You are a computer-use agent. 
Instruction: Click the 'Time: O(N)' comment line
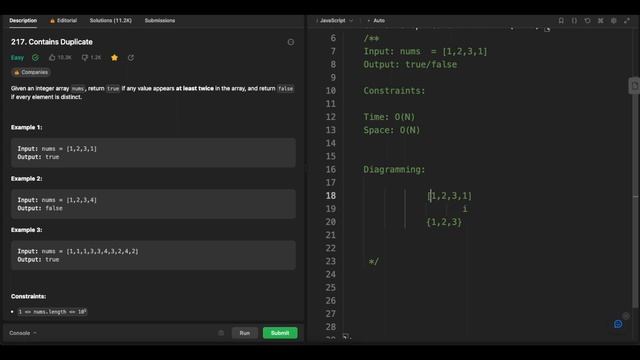point(389,117)
